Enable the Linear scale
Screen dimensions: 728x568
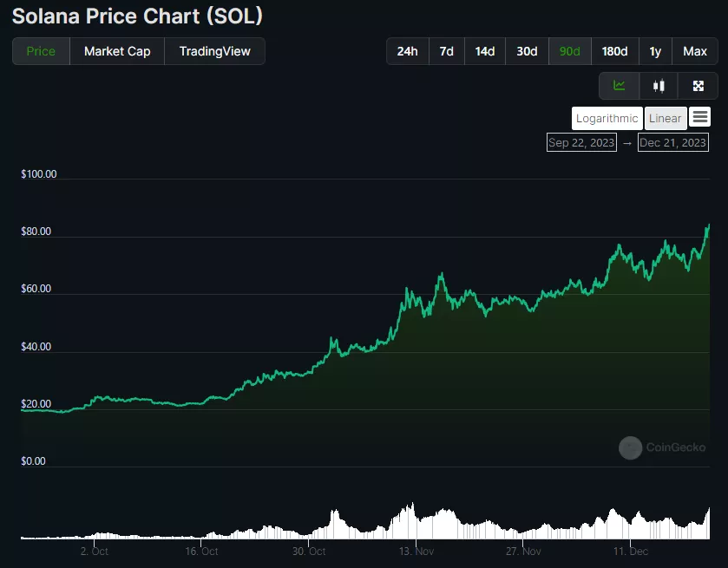tap(666, 118)
